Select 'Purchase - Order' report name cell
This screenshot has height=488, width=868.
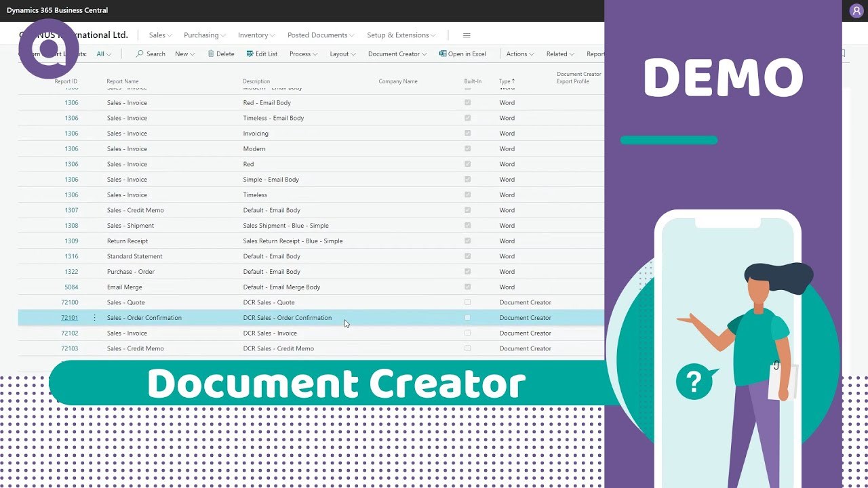click(x=131, y=272)
